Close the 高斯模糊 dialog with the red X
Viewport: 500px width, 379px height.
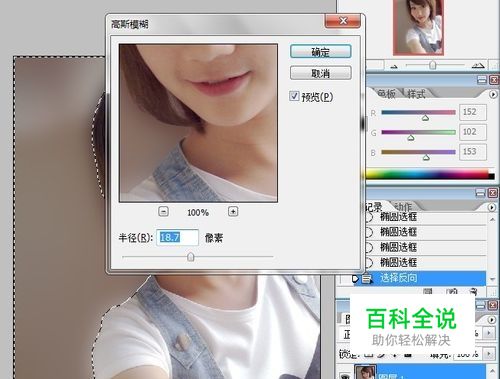pyautogui.click(x=342, y=21)
